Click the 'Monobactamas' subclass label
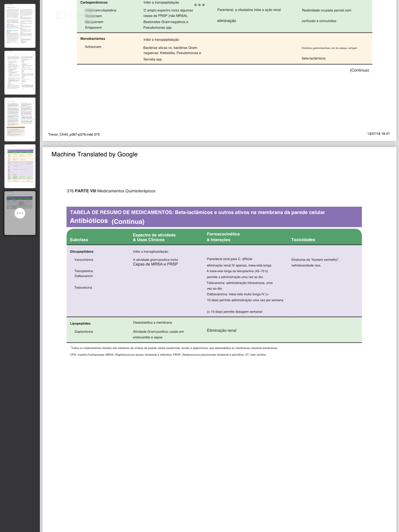The width and height of the screenshot is (399, 532). click(x=93, y=38)
